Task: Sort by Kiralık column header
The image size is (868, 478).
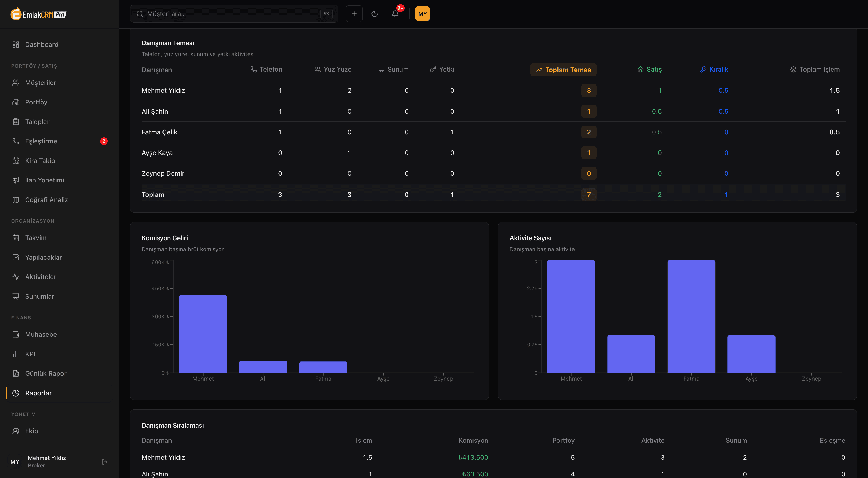Action: (714, 70)
